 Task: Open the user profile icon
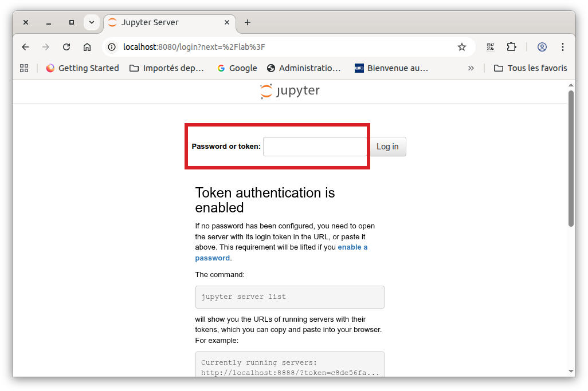click(x=542, y=47)
